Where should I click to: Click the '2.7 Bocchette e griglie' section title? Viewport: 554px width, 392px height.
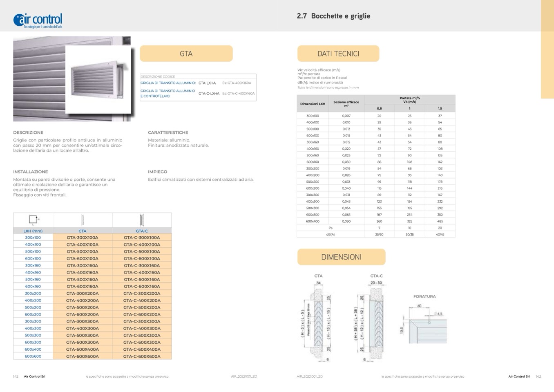coord(333,16)
